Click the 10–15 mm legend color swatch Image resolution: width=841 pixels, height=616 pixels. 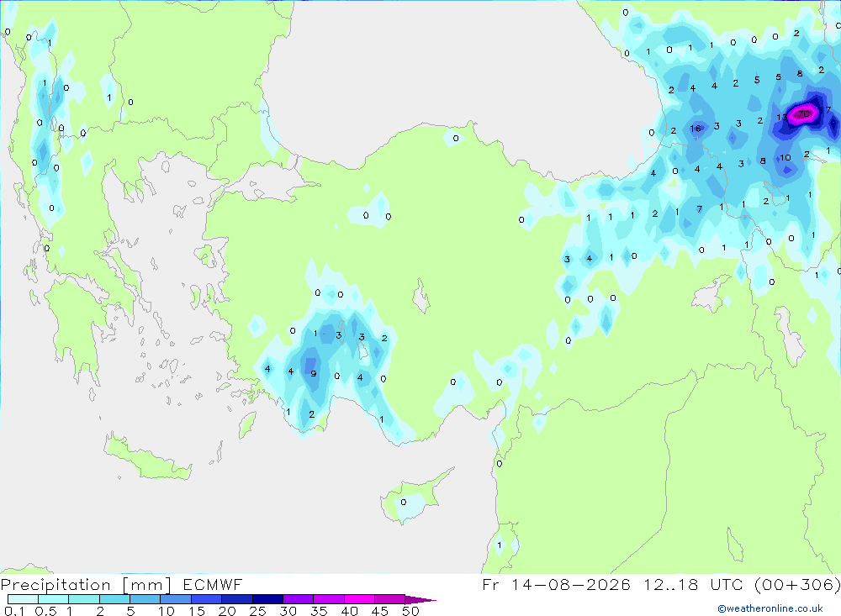pos(176,599)
